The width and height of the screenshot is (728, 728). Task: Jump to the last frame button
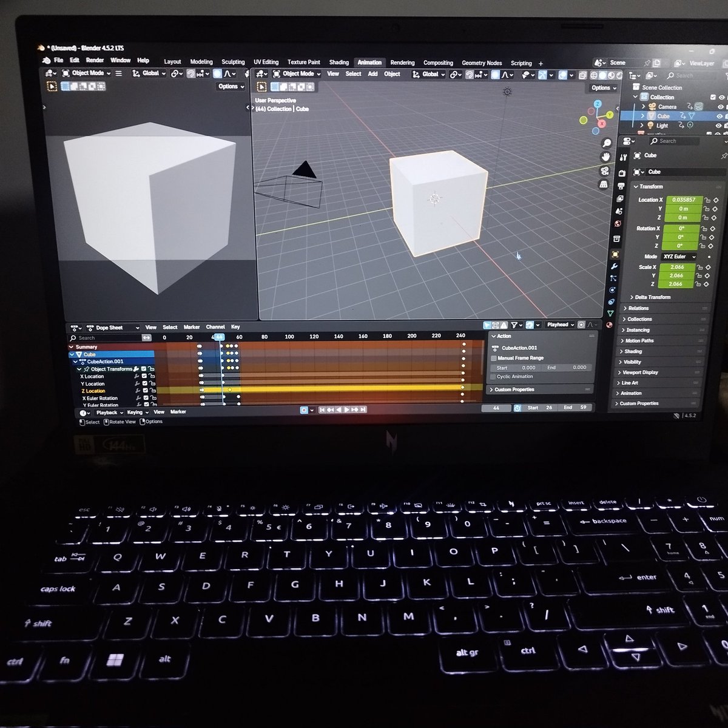[363, 410]
